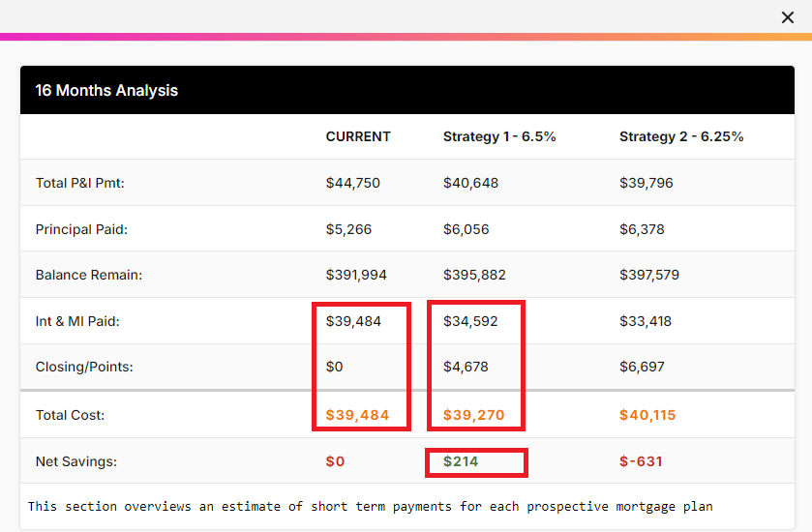This screenshot has width=812, height=532.
Task: Click the red $-631 Net Savings value
Action: click(x=641, y=461)
